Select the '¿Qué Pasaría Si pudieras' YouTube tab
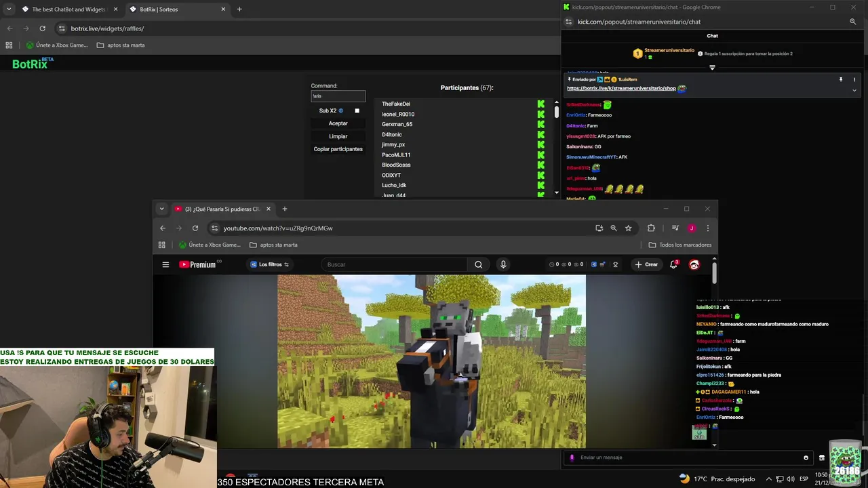This screenshot has height=488, width=868. [222, 209]
